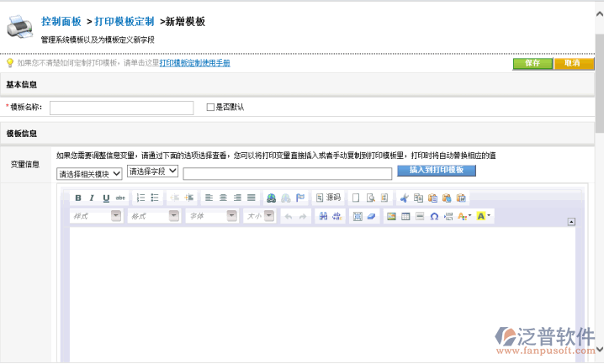Insert a numbered list

140,198
